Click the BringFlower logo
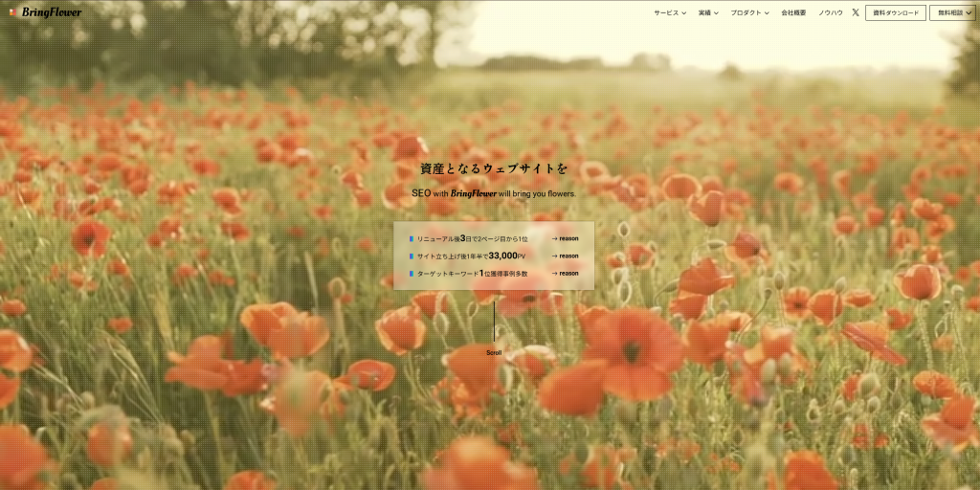The image size is (980, 490). click(x=46, y=12)
